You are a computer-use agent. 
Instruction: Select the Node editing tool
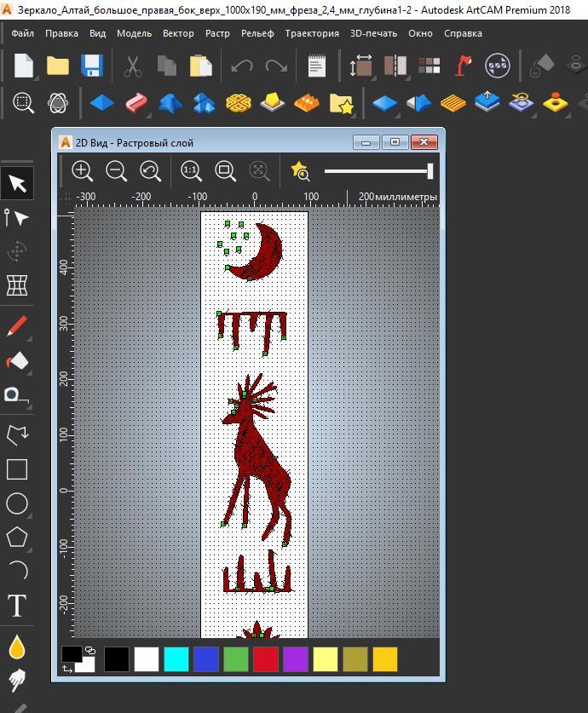17,218
